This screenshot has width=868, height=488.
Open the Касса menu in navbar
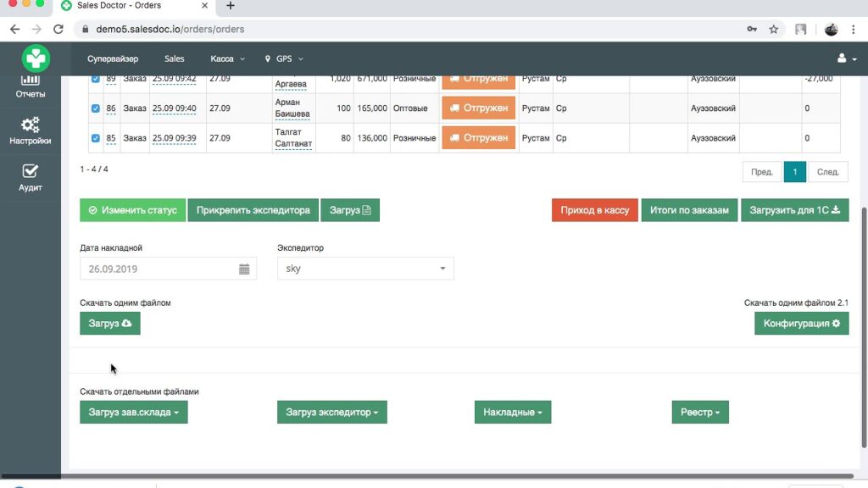point(227,58)
